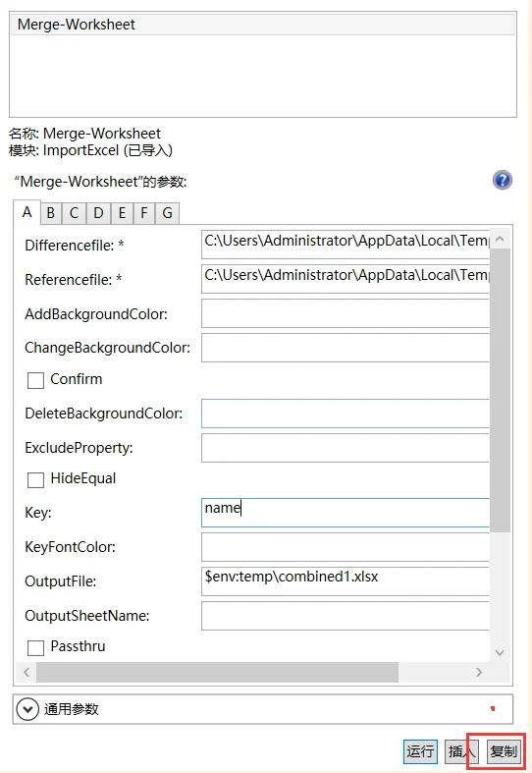Enable the Confirm checkbox

click(x=35, y=380)
